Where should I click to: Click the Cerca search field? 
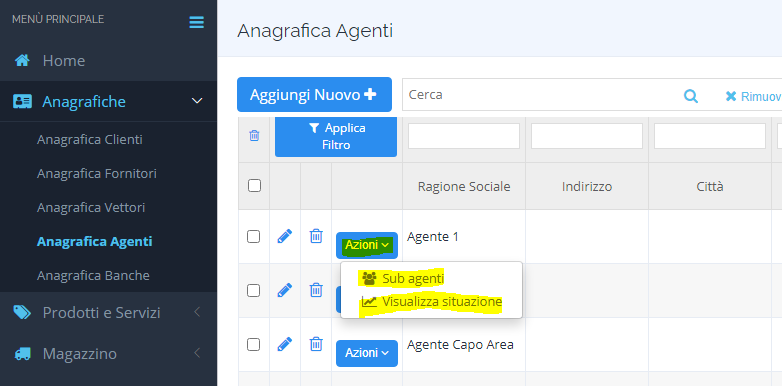pyautogui.click(x=541, y=95)
